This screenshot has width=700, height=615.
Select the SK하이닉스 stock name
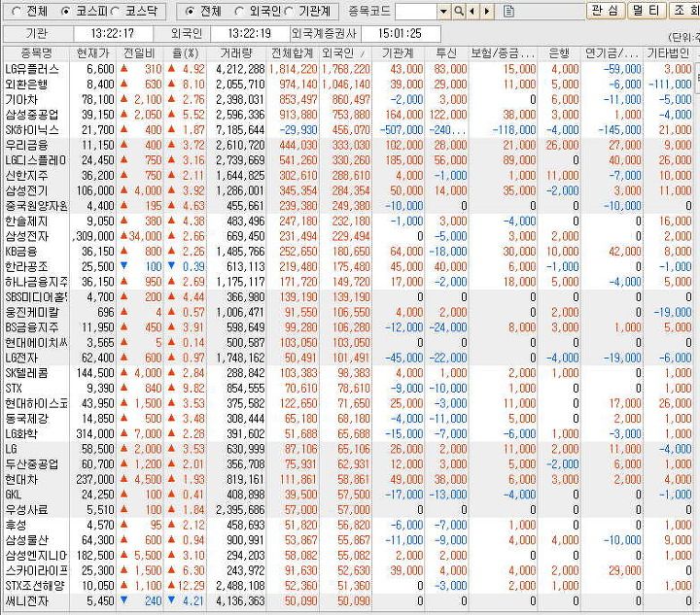click(32, 130)
